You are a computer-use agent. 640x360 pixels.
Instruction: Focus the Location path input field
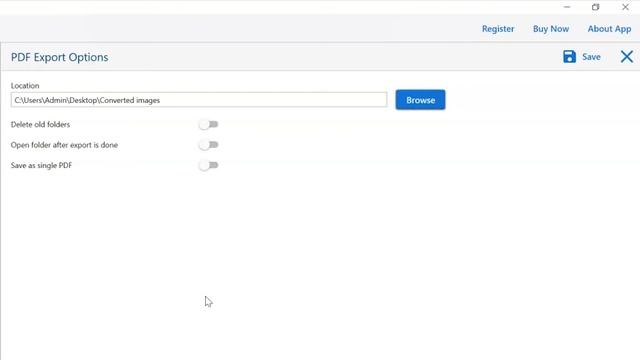click(x=199, y=100)
